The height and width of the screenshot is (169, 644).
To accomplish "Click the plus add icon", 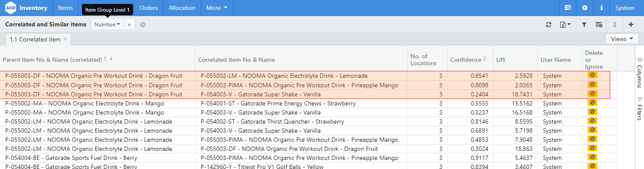I will pos(631,25).
